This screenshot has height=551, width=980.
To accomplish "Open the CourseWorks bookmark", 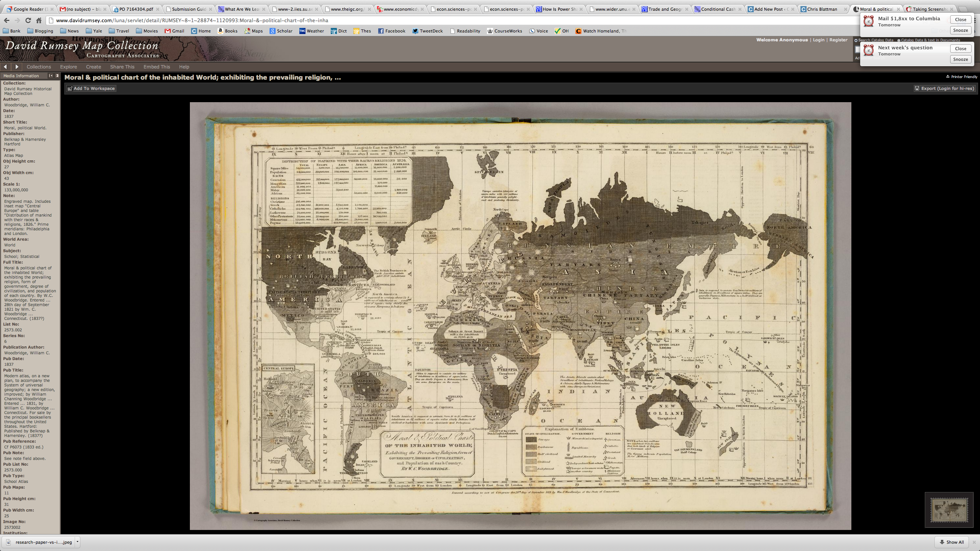I will [505, 31].
